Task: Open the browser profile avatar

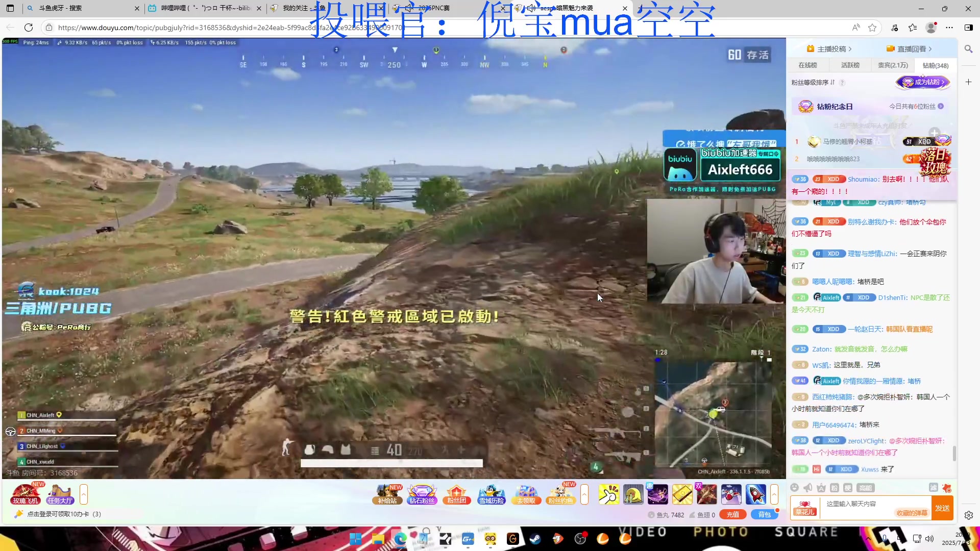Action: pyautogui.click(x=931, y=28)
